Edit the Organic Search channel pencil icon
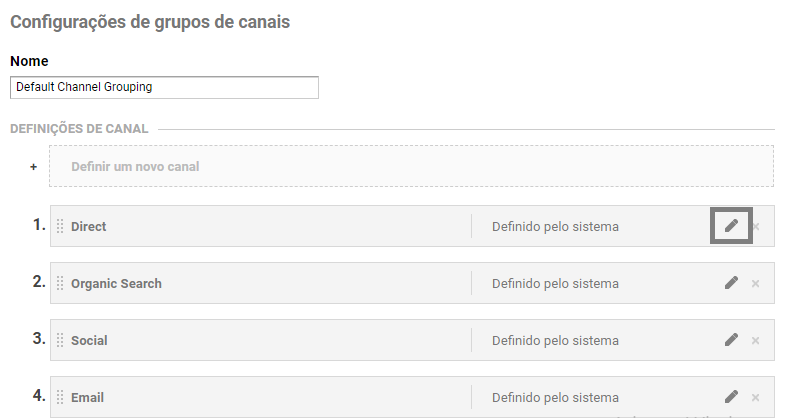796x418 pixels. pos(731,283)
